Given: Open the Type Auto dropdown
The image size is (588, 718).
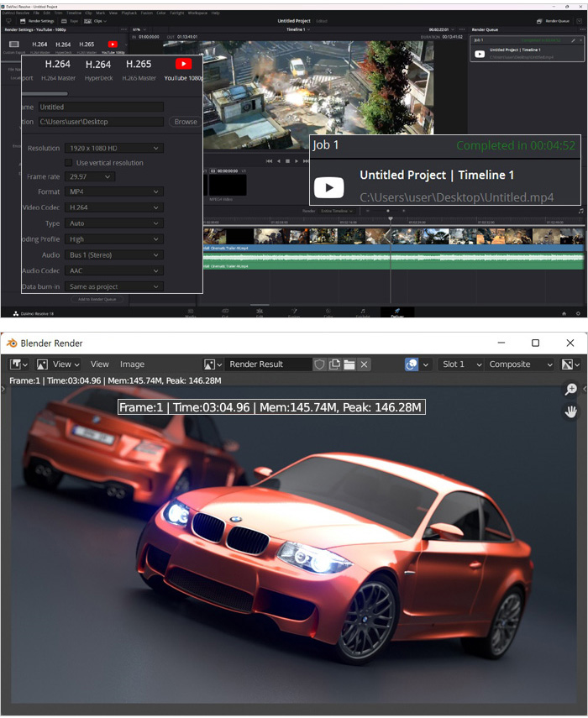Looking at the screenshot, I should [113, 223].
